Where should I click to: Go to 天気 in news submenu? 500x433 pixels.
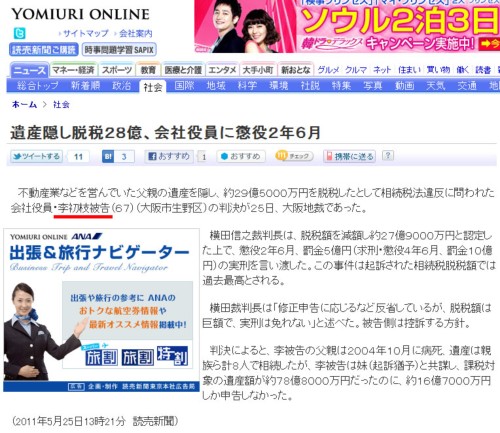click(436, 86)
